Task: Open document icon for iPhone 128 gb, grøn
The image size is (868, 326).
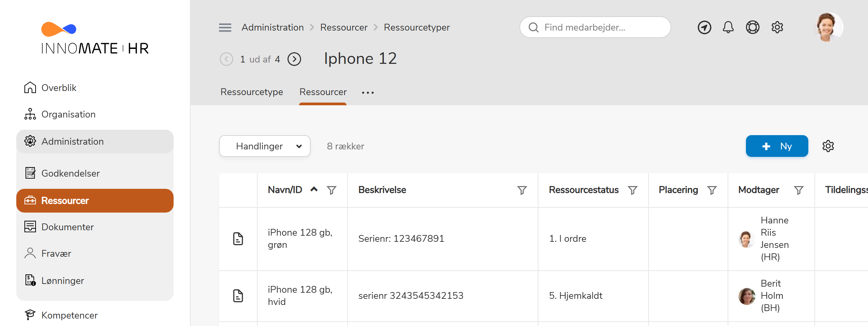Action: 238,239
